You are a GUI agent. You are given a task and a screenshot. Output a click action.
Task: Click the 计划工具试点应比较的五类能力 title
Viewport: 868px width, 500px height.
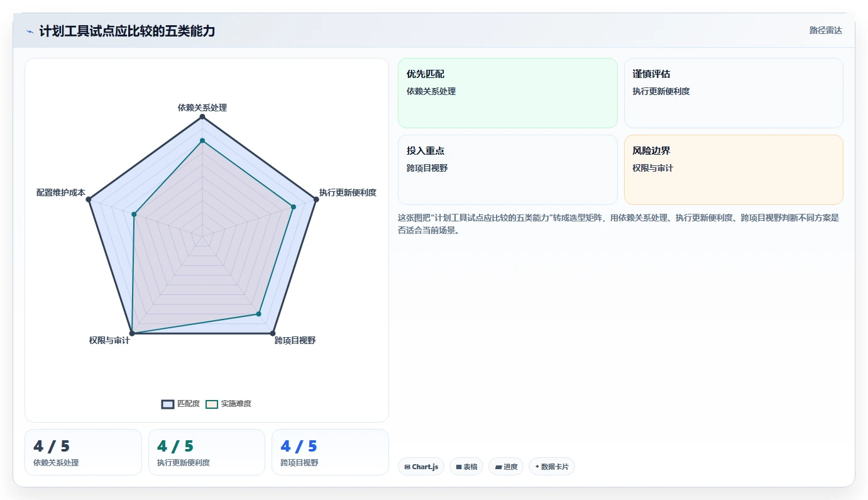click(127, 31)
